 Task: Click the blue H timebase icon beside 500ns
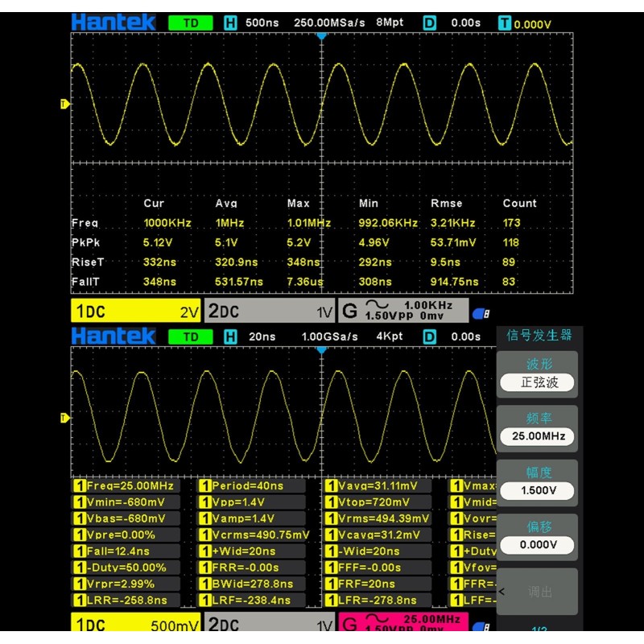coord(230,23)
